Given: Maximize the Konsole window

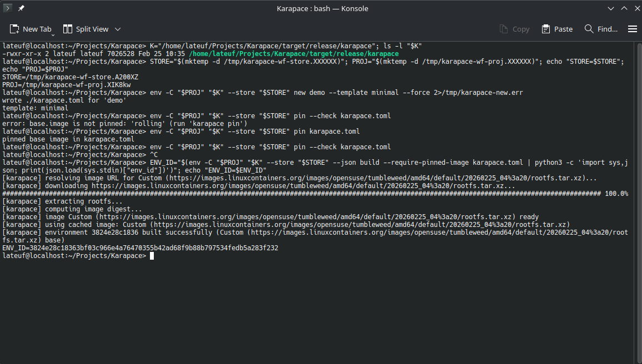Looking at the screenshot, I should click(x=622, y=8).
